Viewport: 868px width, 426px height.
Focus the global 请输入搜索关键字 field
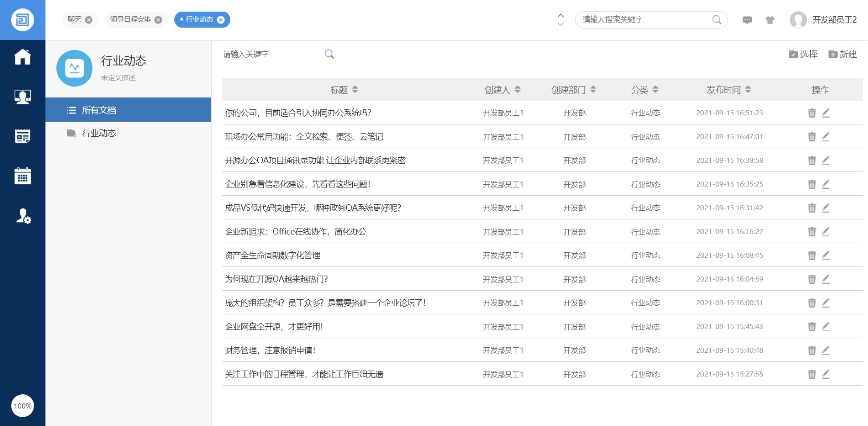pyautogui.click(x=643, y=20)
